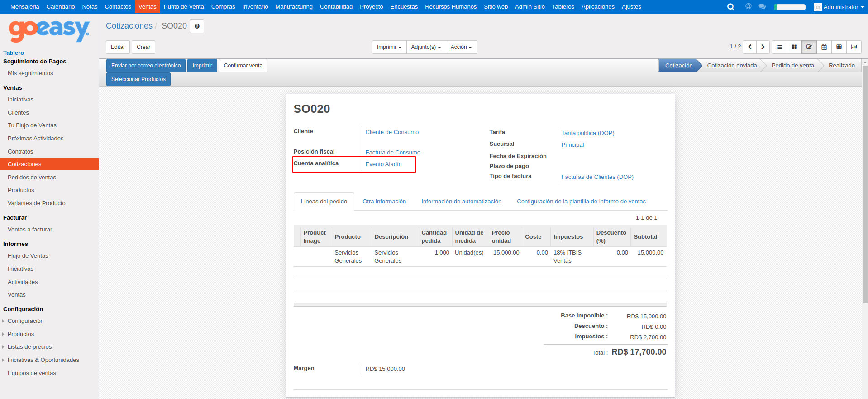Click the Editar button
Screen dimensions: 868x399
(x=118, y=47)
